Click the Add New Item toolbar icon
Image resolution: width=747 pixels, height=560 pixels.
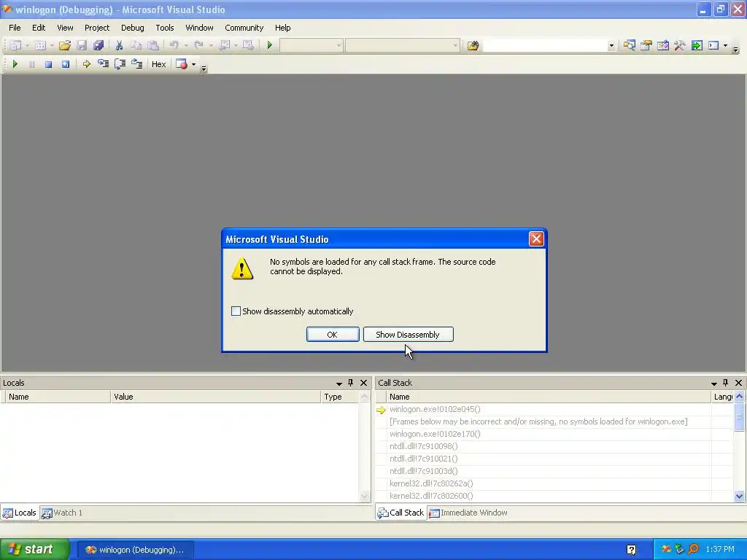(41, 45)
